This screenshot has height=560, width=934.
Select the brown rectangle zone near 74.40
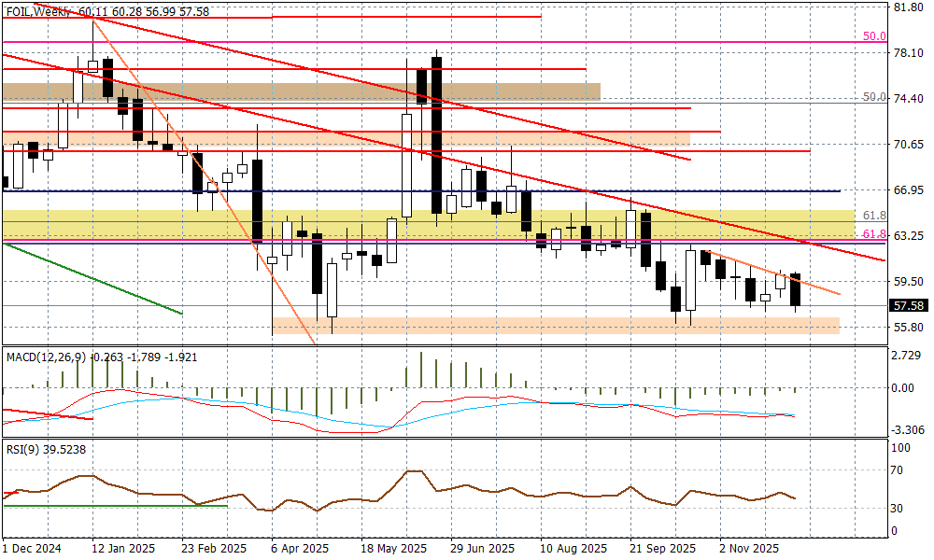299,91
